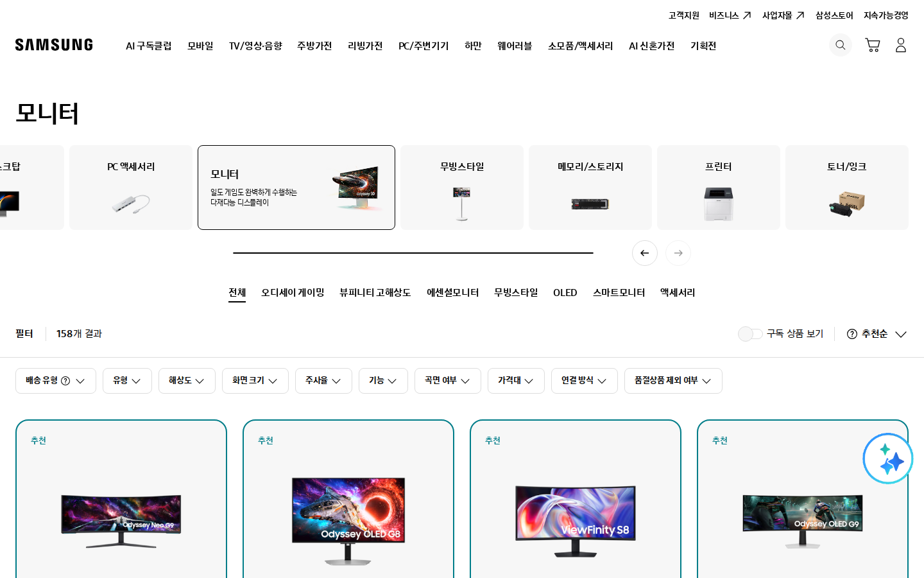Open the 가격대 filter dropdown
Image resolution: width=924 pixels, height=578 pixels.
(516, 381)
